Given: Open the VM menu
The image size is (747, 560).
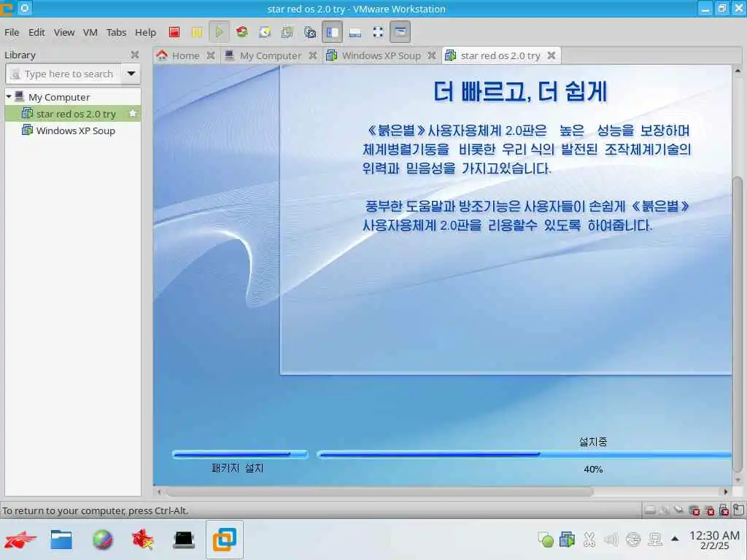Looking at the screenshot, I should point(90,32).
